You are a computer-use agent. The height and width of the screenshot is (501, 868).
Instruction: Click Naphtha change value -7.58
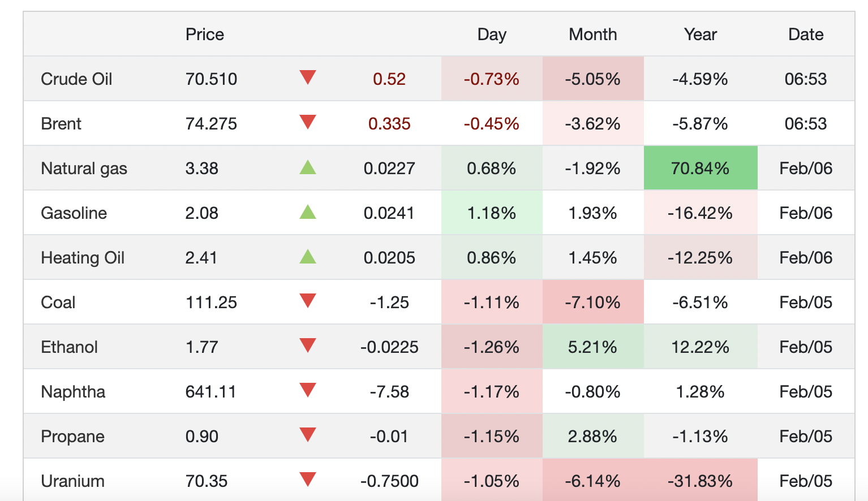[x=389, y=391]
